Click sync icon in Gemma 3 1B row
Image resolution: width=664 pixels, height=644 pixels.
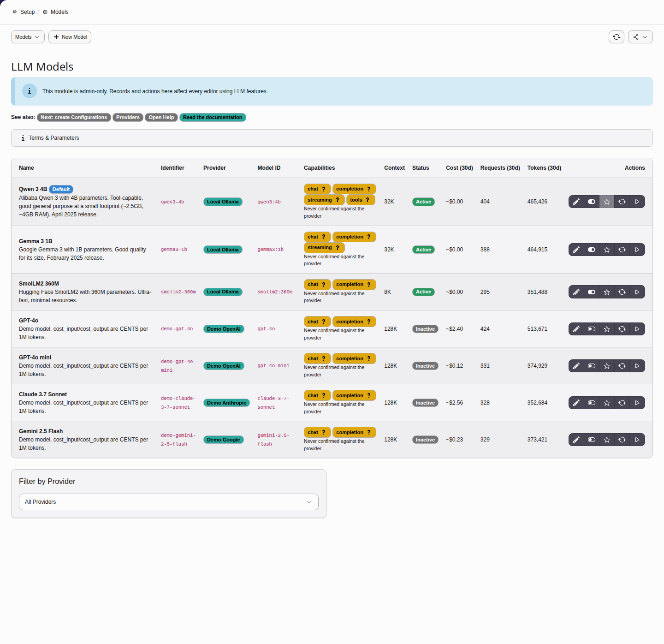(x=622, y=250)
